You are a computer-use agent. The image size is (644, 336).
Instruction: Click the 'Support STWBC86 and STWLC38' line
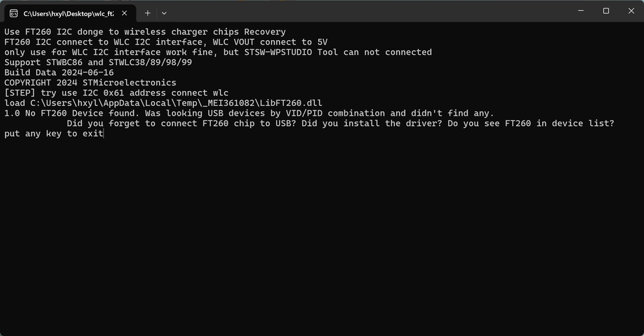pyautogui.click(x=98, y=62)
